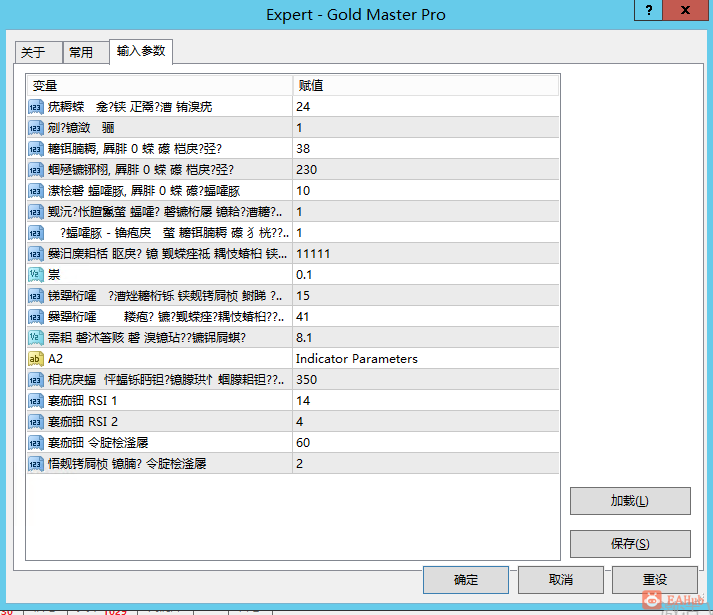
Task: Click the 赋值 column header
Action: pyautogui.click(x=426, y=85)
